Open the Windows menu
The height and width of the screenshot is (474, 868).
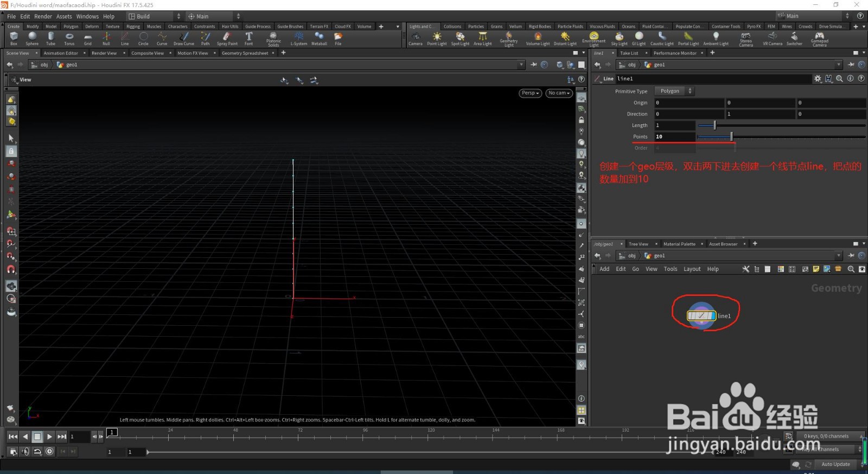(x=87, y=16)
